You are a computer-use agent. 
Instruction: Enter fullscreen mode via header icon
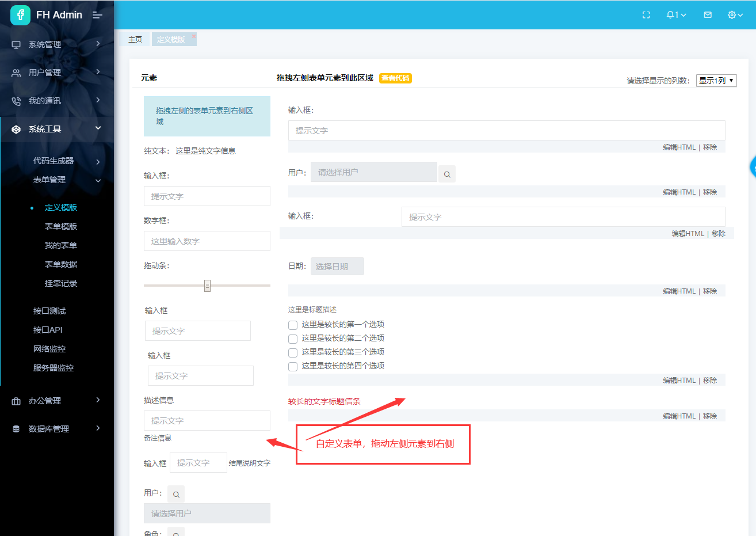coord(646,15)
